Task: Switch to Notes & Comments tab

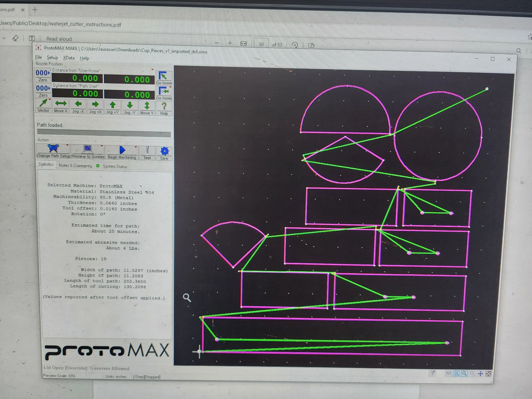Action: (75, 166)
